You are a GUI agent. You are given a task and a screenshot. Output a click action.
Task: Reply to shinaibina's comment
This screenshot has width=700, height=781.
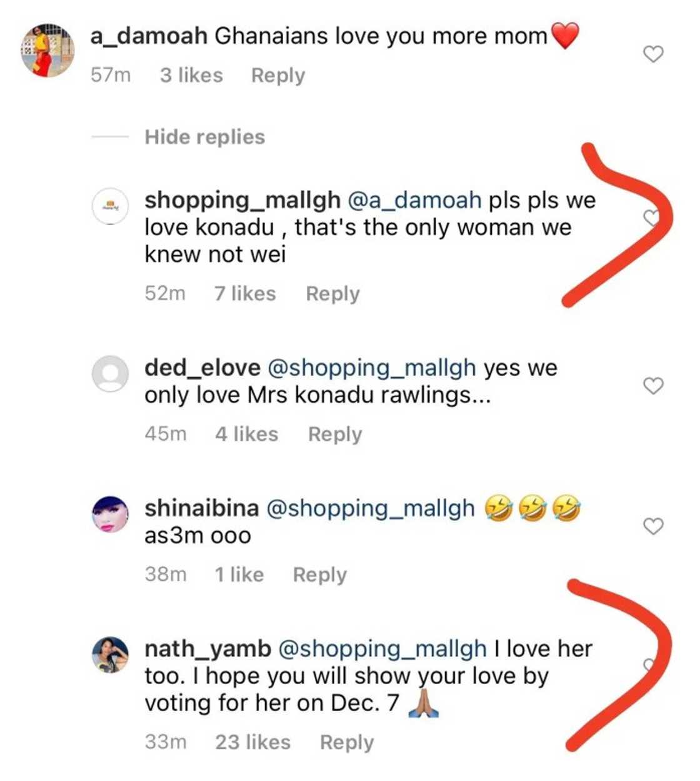(x=320, y=573)
